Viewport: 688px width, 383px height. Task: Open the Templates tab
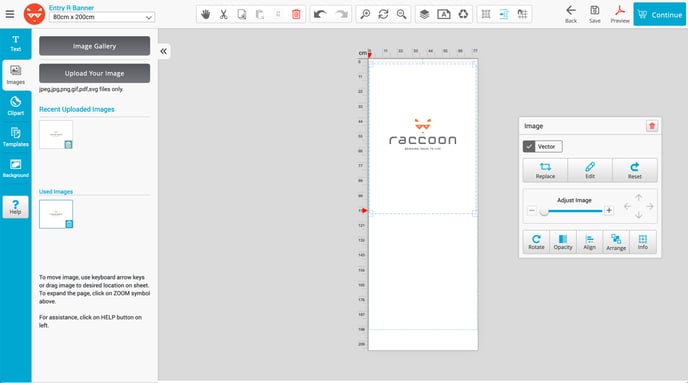[x=15, y=137]
